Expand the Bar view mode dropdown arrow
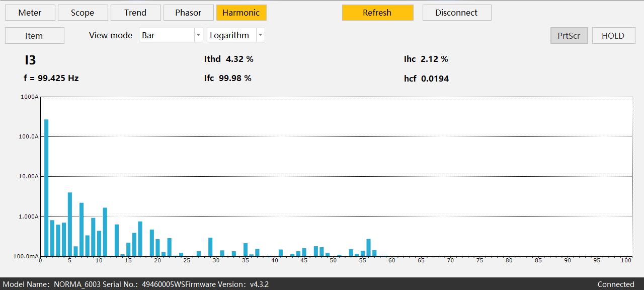 (x=198, y=35)
